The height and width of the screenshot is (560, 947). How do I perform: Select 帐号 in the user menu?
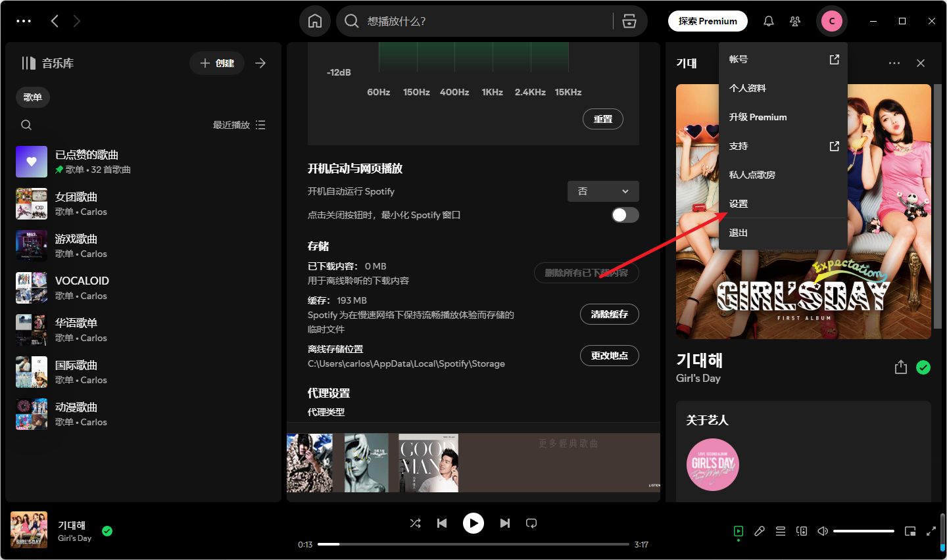point(783,59)
